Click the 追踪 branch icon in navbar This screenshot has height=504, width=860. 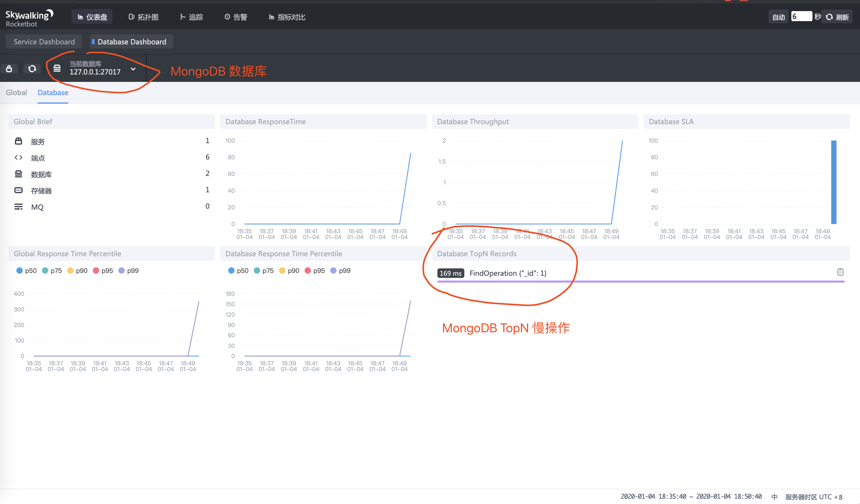click(183, 17)
